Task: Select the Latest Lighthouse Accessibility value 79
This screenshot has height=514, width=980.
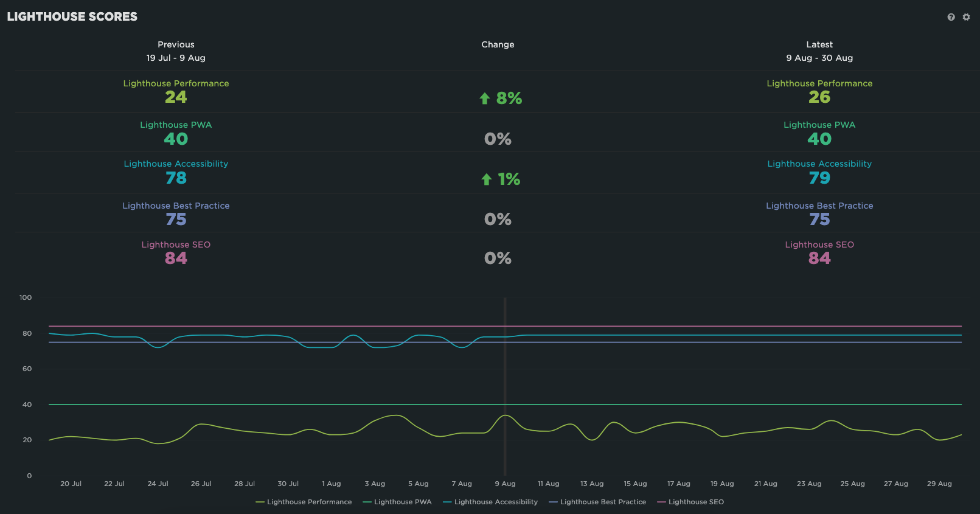Action: (819, 178)
